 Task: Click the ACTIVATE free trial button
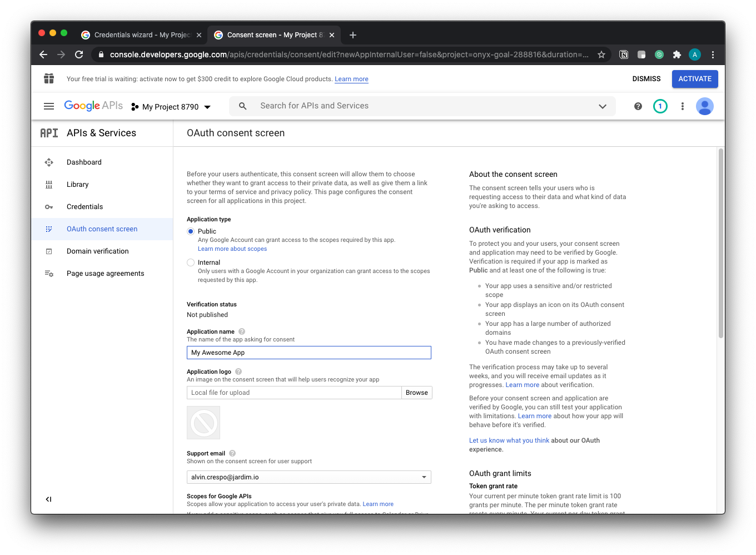(x=694, y=79)
